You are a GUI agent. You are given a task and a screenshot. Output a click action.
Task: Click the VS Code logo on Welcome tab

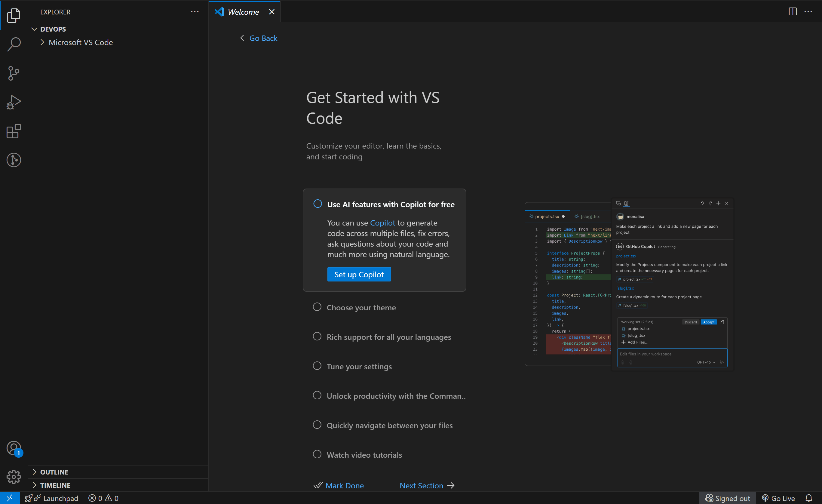point(219,12)
